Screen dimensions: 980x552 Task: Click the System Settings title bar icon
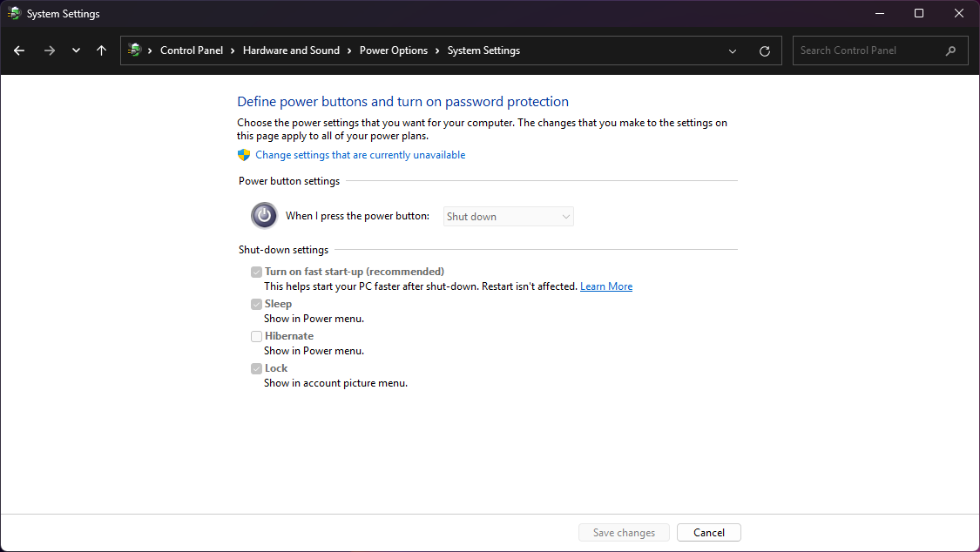(x=12, y=13)
